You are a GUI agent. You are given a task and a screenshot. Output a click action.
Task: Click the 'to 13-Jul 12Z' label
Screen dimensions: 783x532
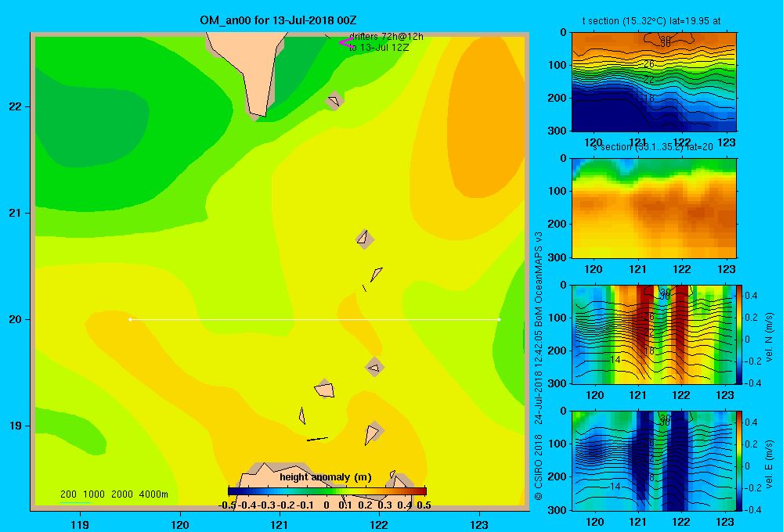tap(379, 48)
